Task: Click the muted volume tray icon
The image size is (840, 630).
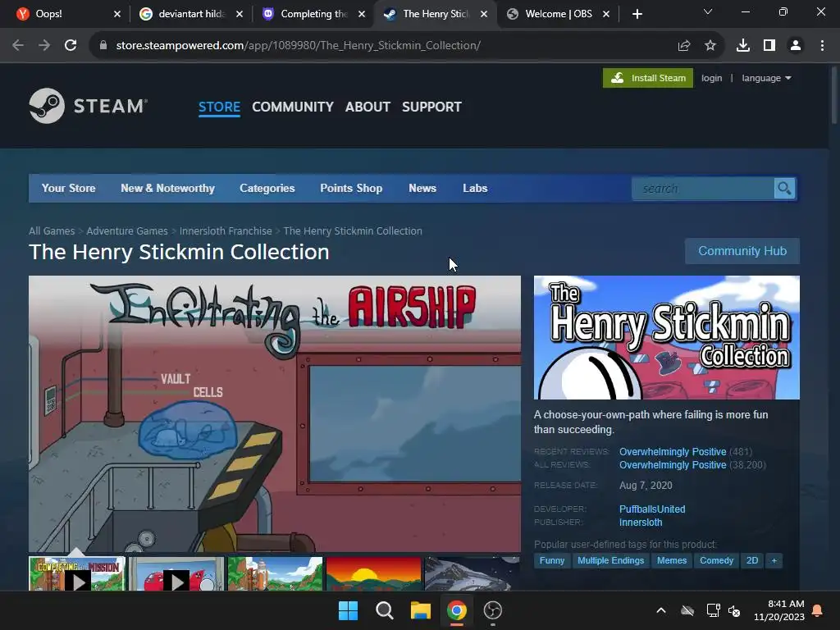Action: [x=734, y=610]
